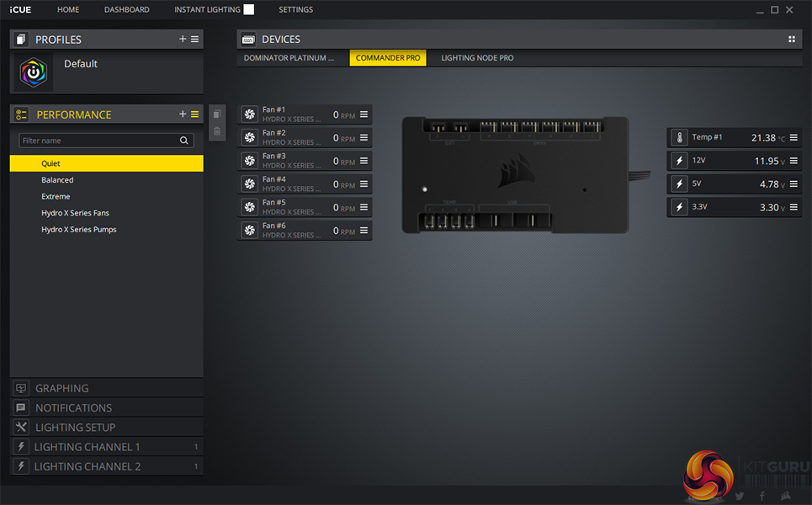This screenshot has width=812, height=505.
Task: Delete the selected preset with trash icon
Action: coord(217,131)
